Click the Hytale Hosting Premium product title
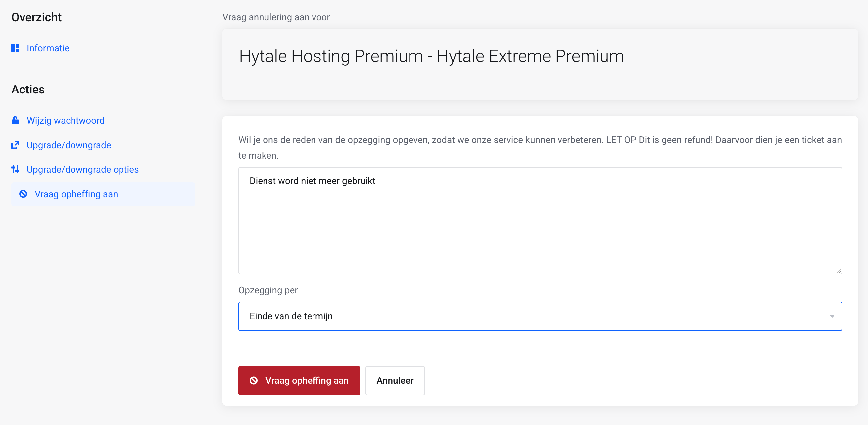868x425 pixels. [x=431, y=56]
